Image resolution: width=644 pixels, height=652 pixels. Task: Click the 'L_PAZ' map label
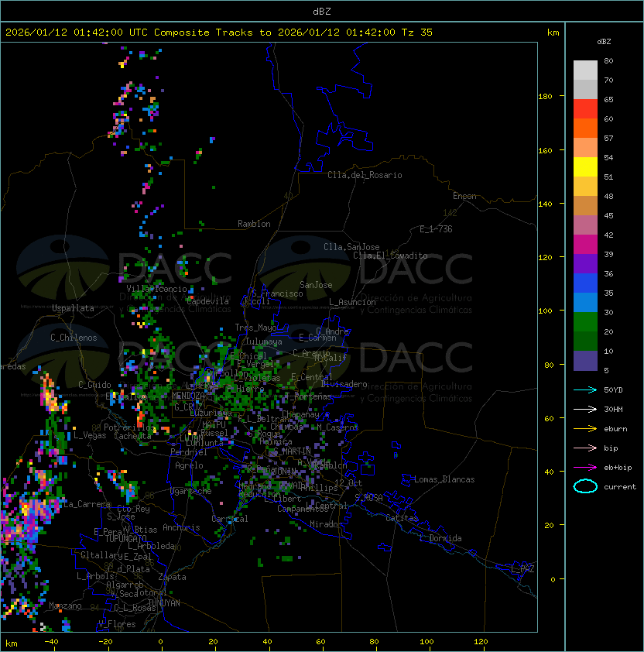coord(522,569)
